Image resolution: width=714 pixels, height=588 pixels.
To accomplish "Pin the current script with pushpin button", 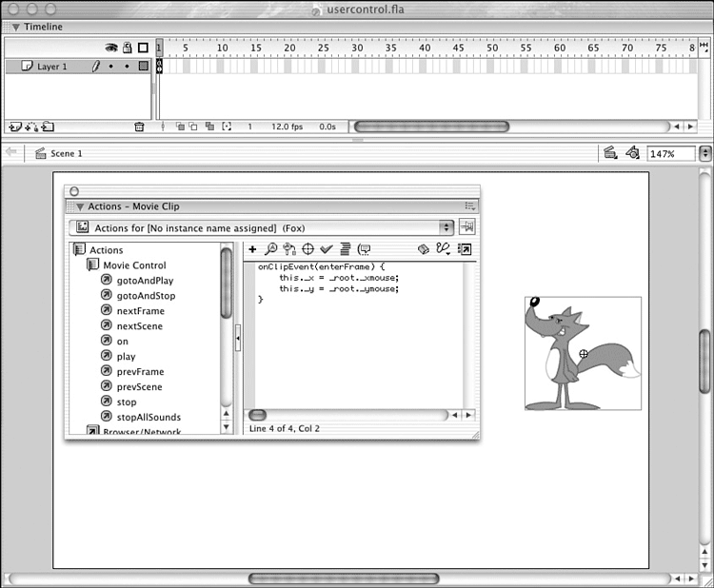I will pos(466,227).
